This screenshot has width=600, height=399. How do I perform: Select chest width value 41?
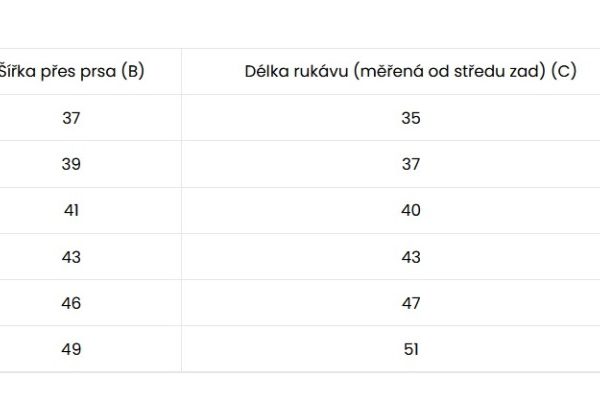[x=71, y=210]
